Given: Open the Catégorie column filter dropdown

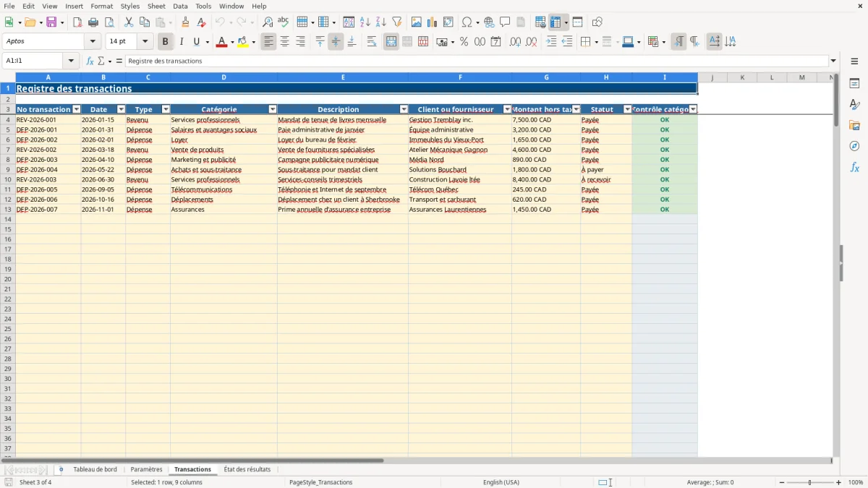Looking at the screenshot, I should (x=273, y=110).
